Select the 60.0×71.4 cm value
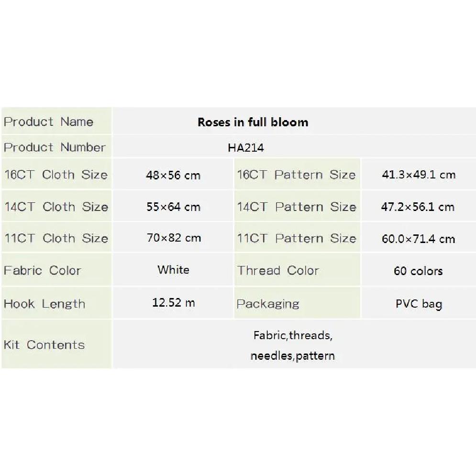 point(418,239)
